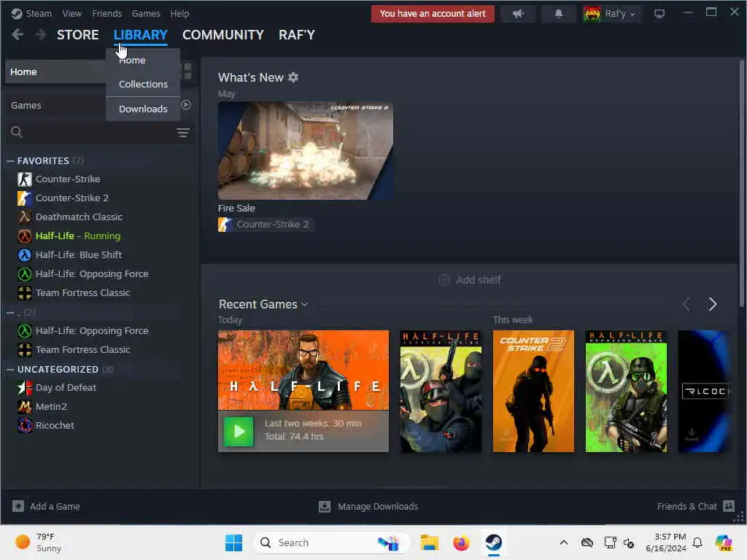Click the add shelf plus icon

tap(444, 280)
